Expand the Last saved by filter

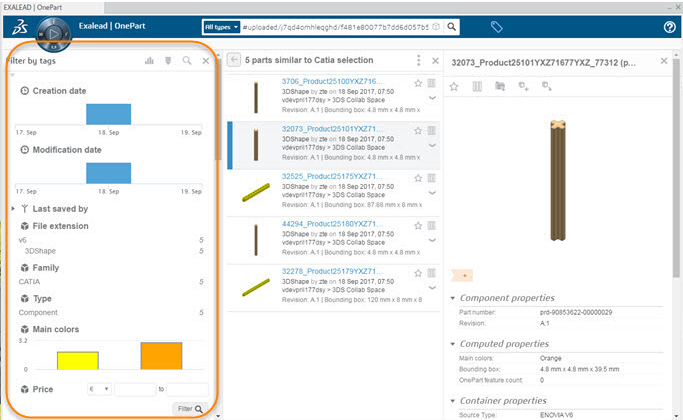[x=13, y=209]
